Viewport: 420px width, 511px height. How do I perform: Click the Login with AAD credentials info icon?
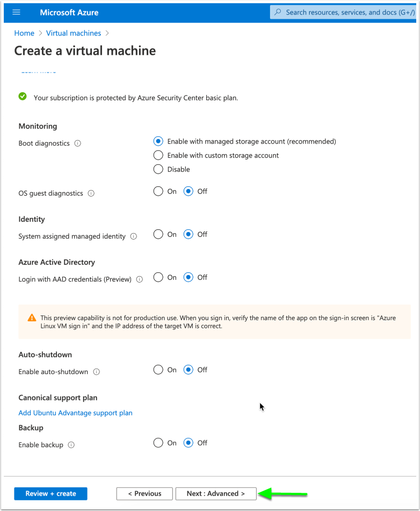(x=140, y=279)
